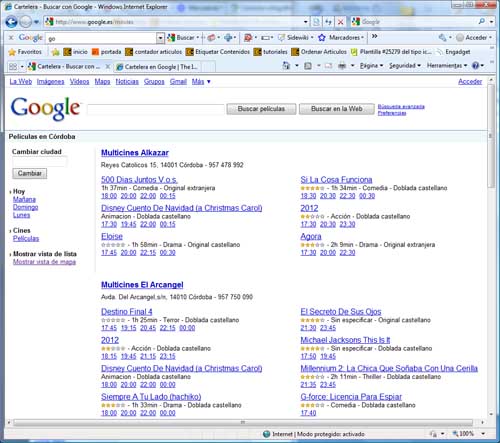Click the Home icon in the command bar
The height and width of the screenshot is (443, 500).
click(286, 66)
